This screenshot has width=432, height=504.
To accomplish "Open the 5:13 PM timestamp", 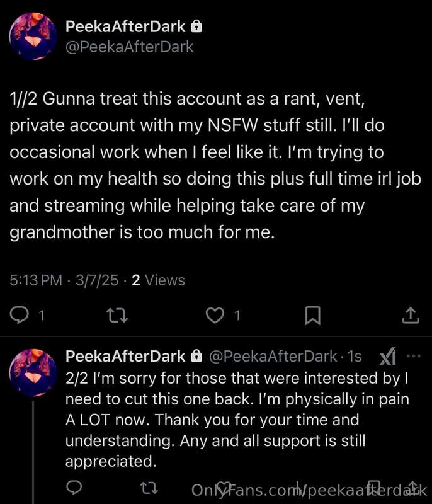I will [x=36, y=280].
